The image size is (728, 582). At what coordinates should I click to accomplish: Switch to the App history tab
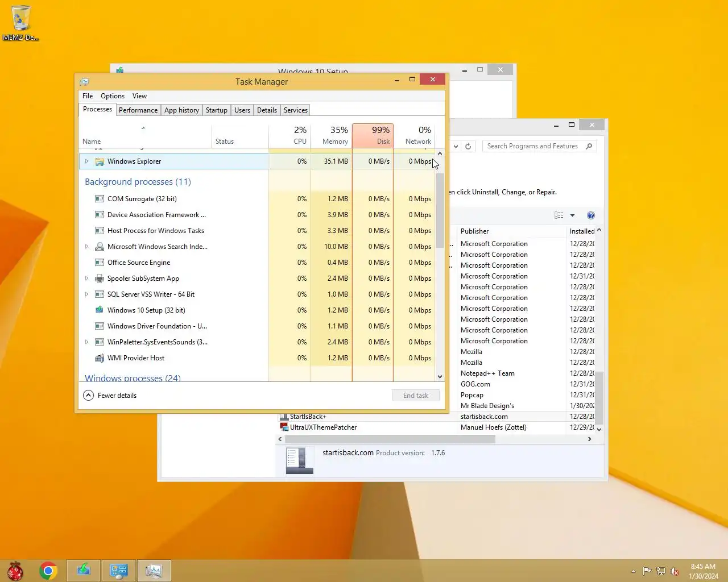point(181,110)
